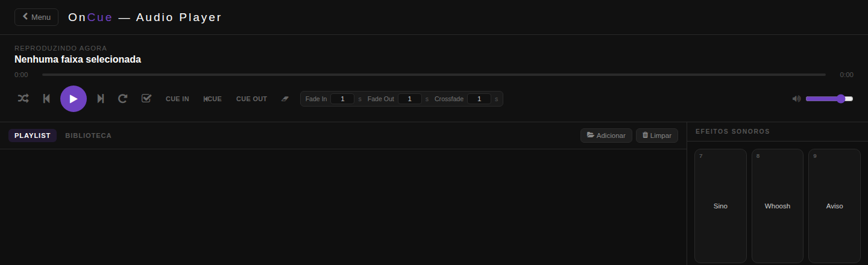Screen dimensions: 868x265
Task: Click the Fade In seconds field
Action: (x=342, y=99)
